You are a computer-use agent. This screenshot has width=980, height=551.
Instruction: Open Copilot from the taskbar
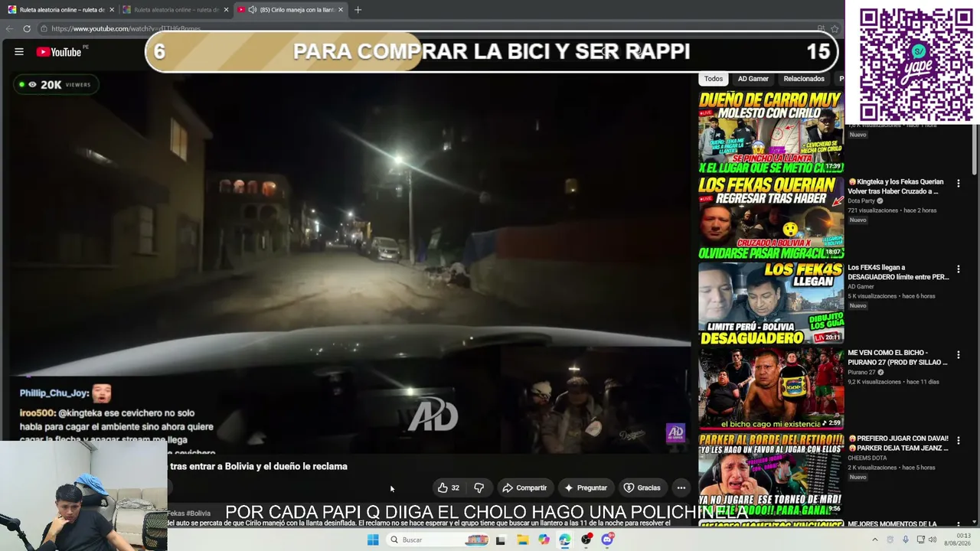544,540
